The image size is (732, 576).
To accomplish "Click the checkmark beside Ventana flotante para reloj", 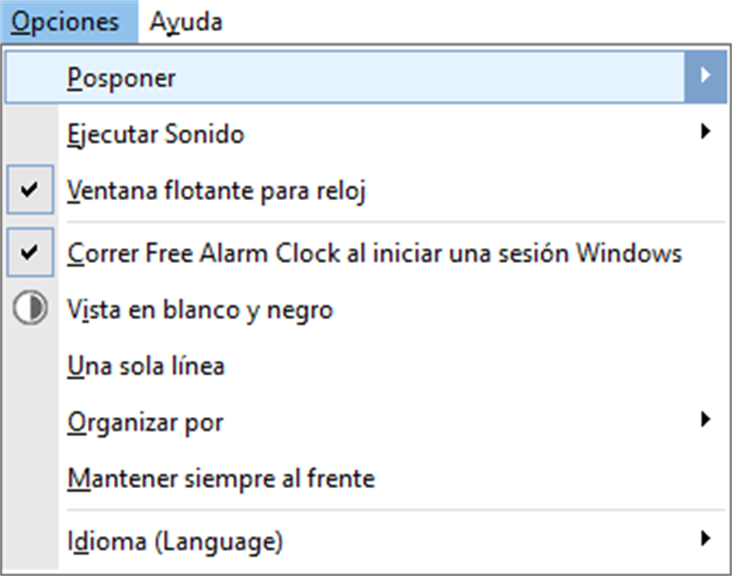I will click(x=30, y=190).
